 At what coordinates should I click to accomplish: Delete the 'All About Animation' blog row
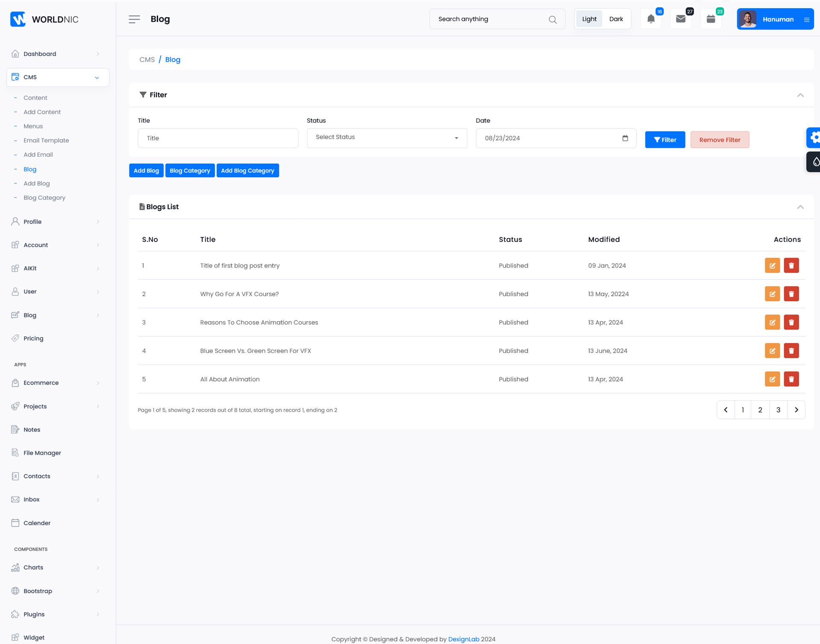click(x=791, y=379)
